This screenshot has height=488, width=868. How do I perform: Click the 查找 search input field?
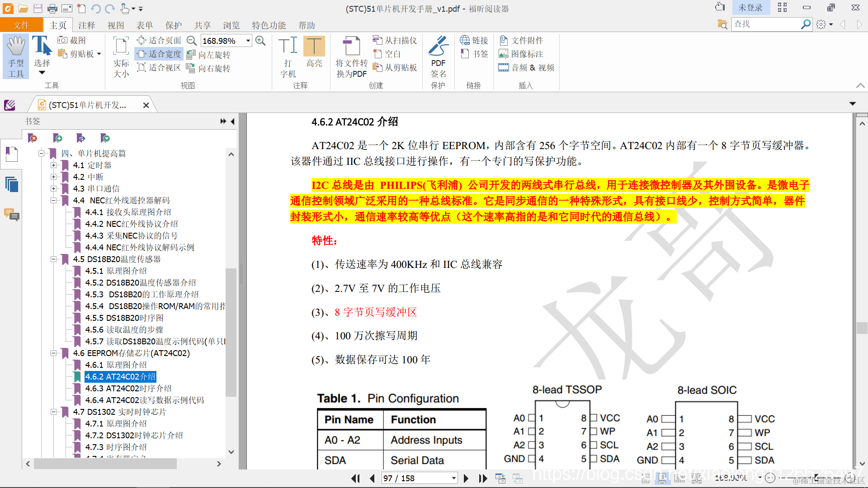(765, 24)
